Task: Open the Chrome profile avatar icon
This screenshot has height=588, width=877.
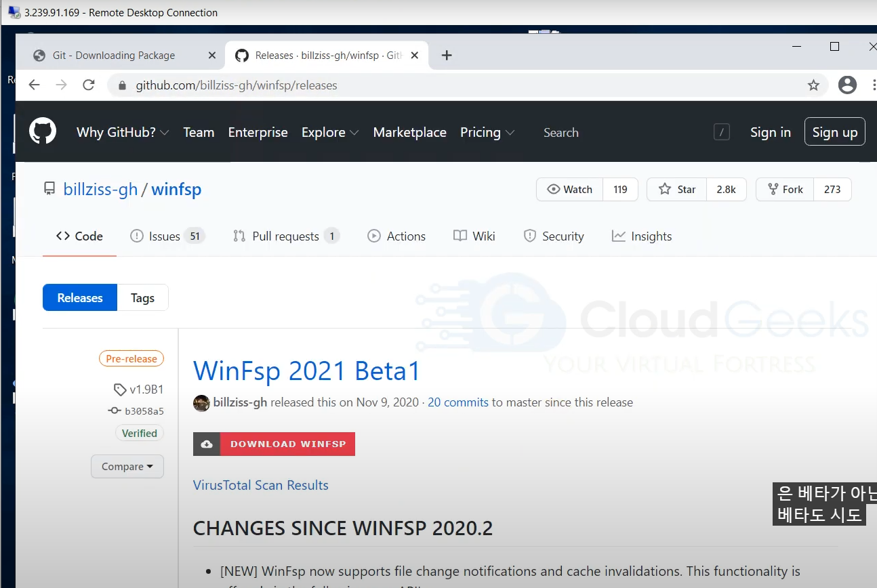Action: 847,85
